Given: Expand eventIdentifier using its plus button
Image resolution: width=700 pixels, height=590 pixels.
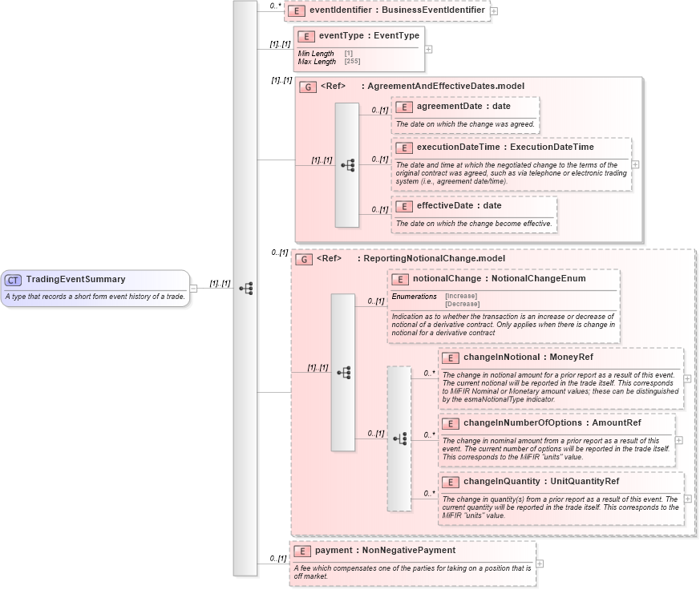Looking at the screenshot, I should pyautogui.click(x=496, y=10).
